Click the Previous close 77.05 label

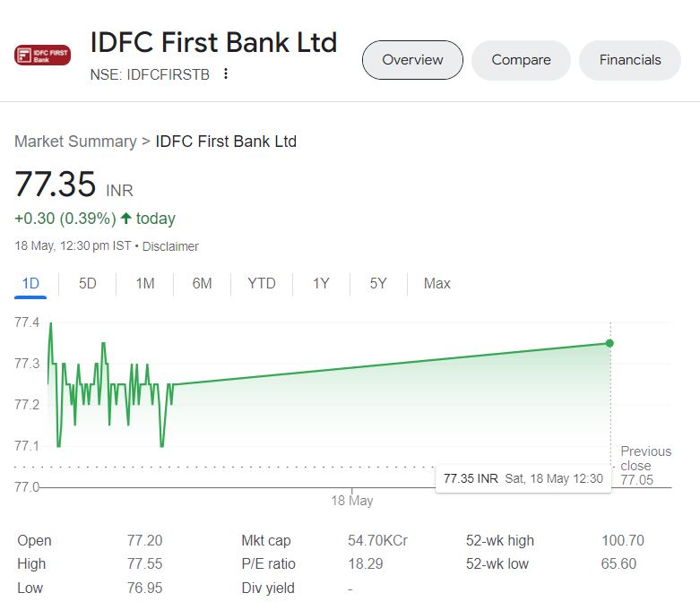[x=645, y=466]
